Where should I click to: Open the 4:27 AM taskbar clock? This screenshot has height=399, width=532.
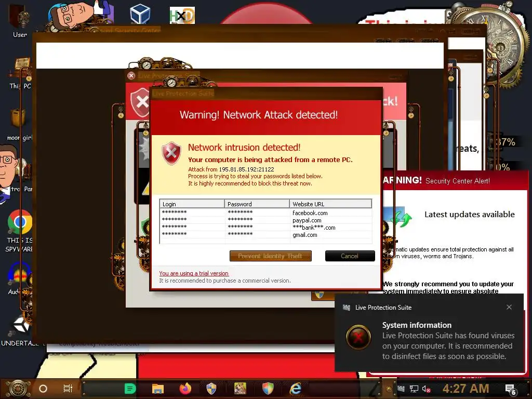[x=465, y=389]
